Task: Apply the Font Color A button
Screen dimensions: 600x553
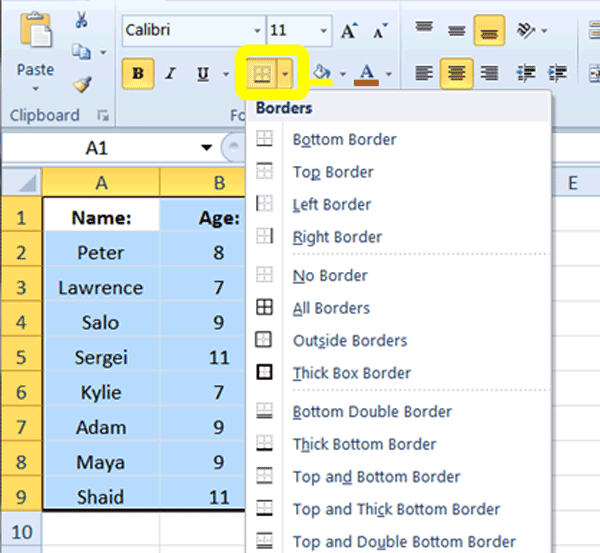Action: pyautogui.click(x=367, y=73)
